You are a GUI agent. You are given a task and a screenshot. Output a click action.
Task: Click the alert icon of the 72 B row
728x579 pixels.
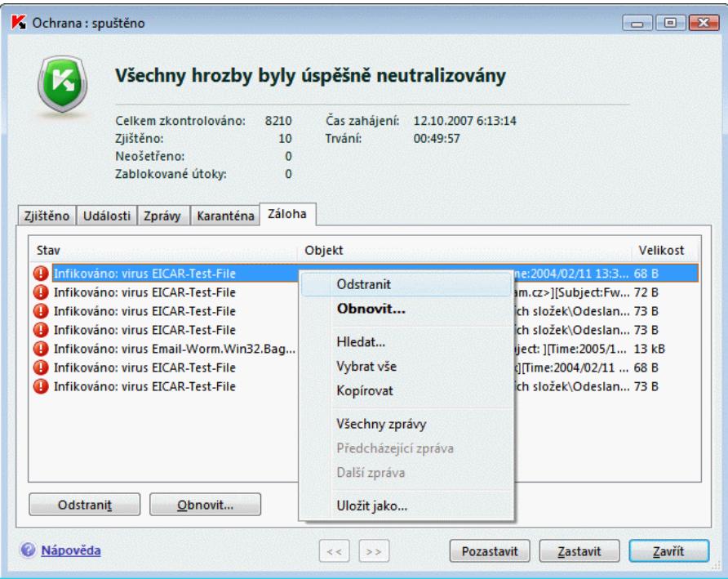[x=41, y=292]
